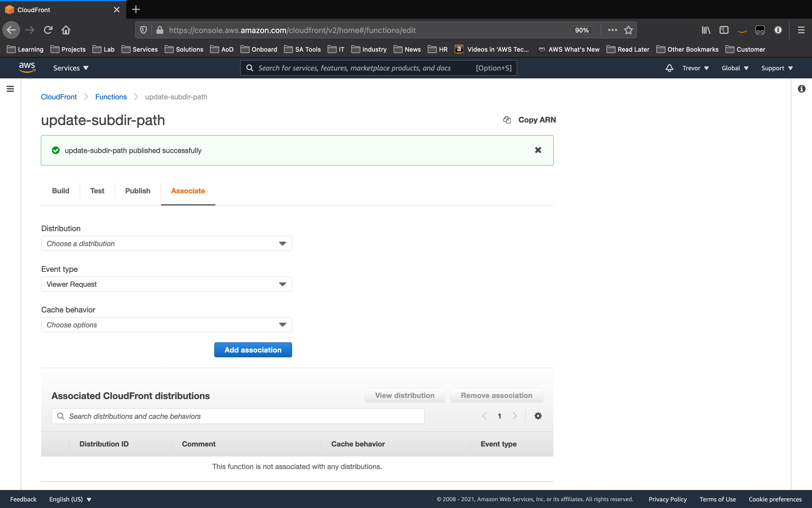The height and width of the screenshot is (508, 812).
Task: Click the 90% zoom level indicator
Action: click(581, 30)
